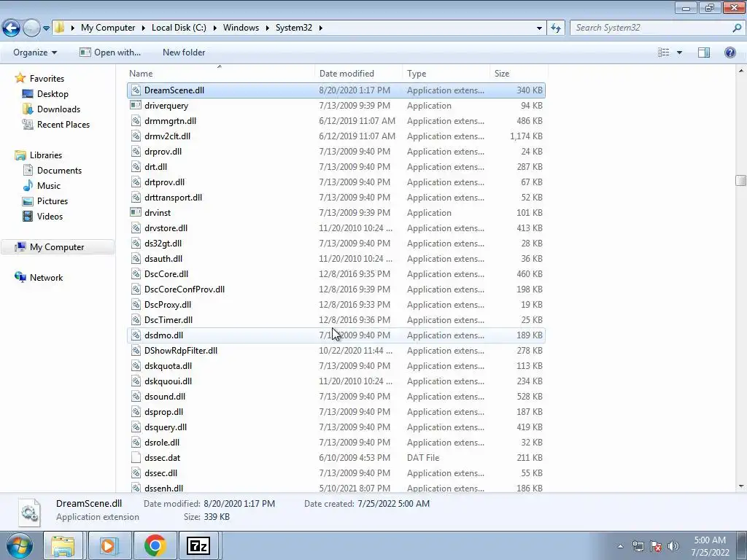Viewport: 747px width, 560px height.
Task: Open the recent pages dropdown beside Forward
Action: [x=46, y=28]
